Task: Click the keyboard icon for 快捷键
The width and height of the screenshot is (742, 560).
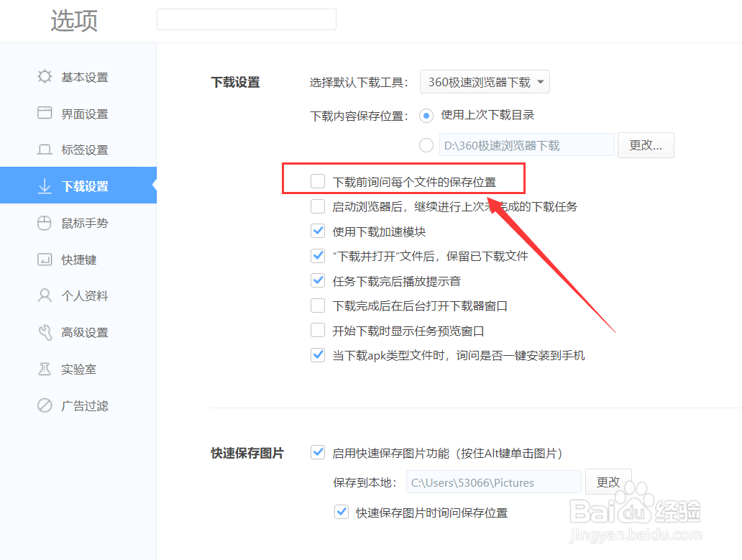Action: click(x=45, y=260)
